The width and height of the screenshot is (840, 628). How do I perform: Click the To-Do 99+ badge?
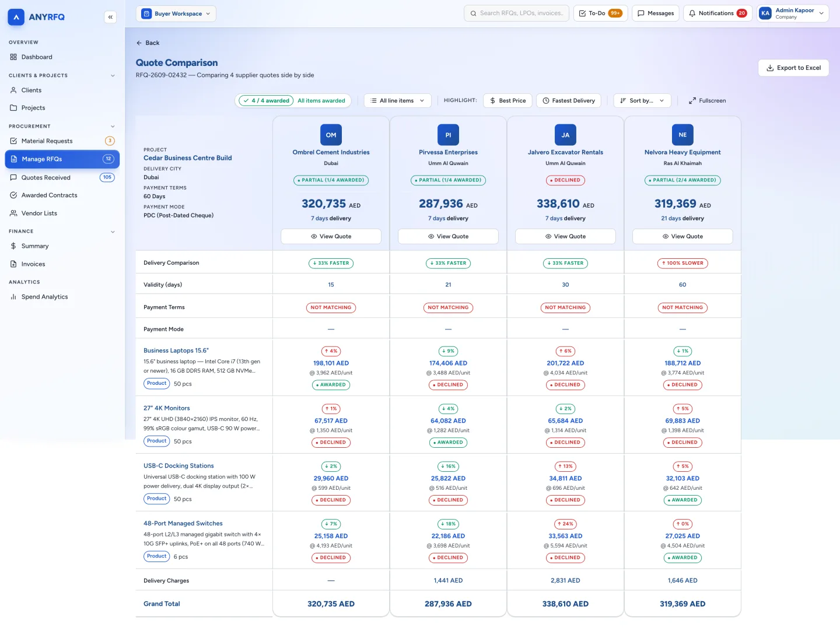coord(615,13)
